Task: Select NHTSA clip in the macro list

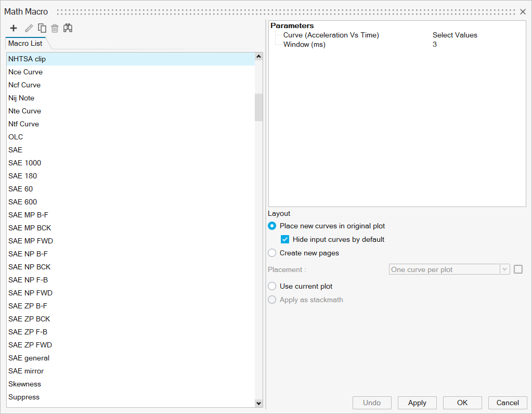Action: (131, 59)
